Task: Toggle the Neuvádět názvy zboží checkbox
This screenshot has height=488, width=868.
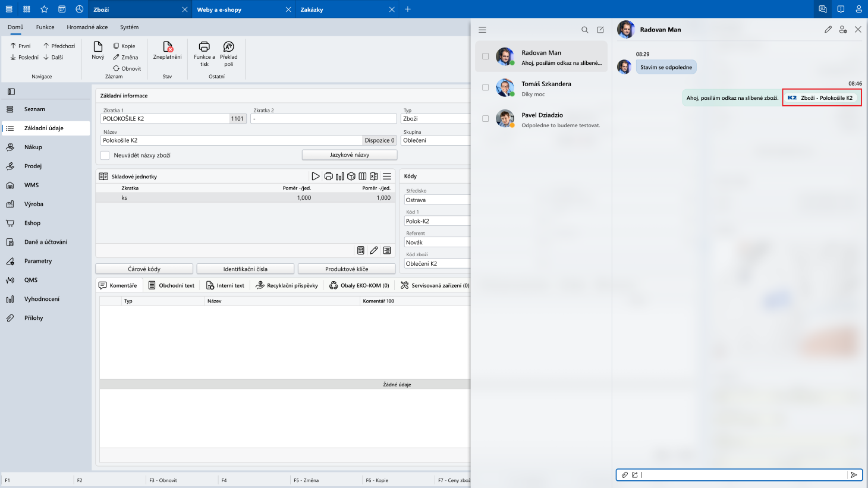Action: pyautogui.click(x=105, y=155)
